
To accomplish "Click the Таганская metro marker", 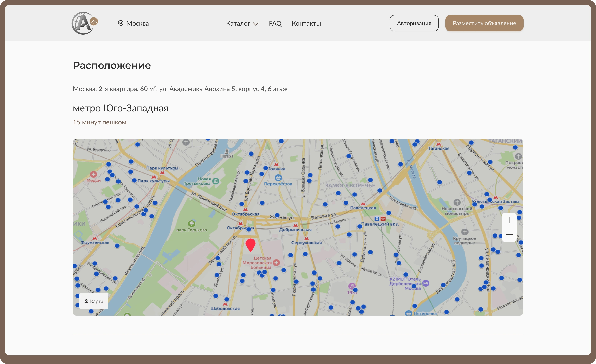I will tap(438, 144).
